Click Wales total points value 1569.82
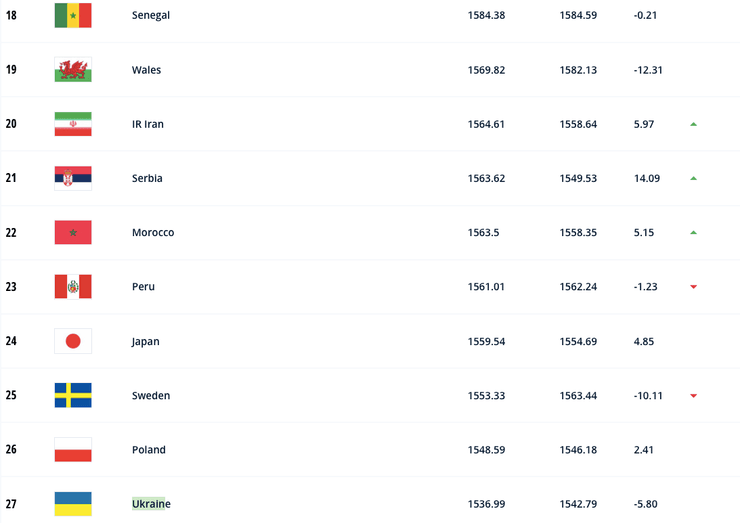This screenshot has height=523, width=740. point(486,70)
